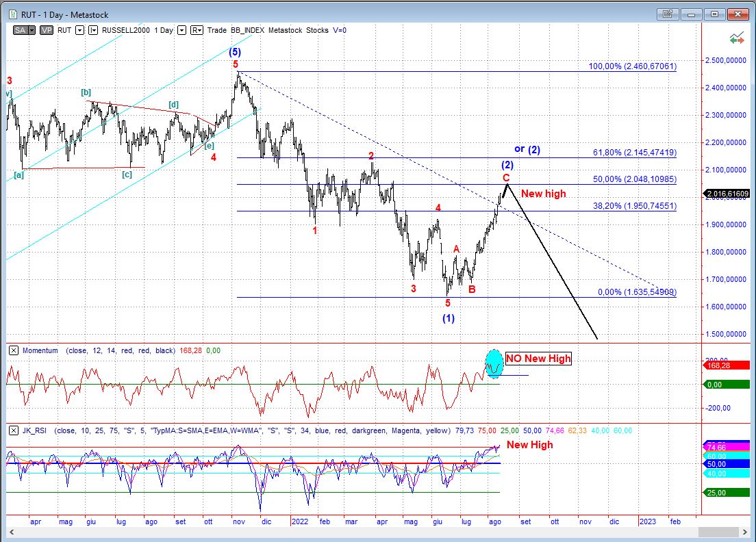Viewport: 756px width, 542px height.
Task: Click the red 'New high' annotation on price chart
Action: click(x=544, y=194)
